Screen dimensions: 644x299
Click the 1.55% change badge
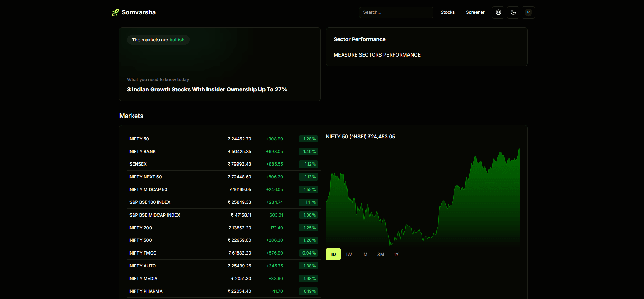click(x=308, y=190)
